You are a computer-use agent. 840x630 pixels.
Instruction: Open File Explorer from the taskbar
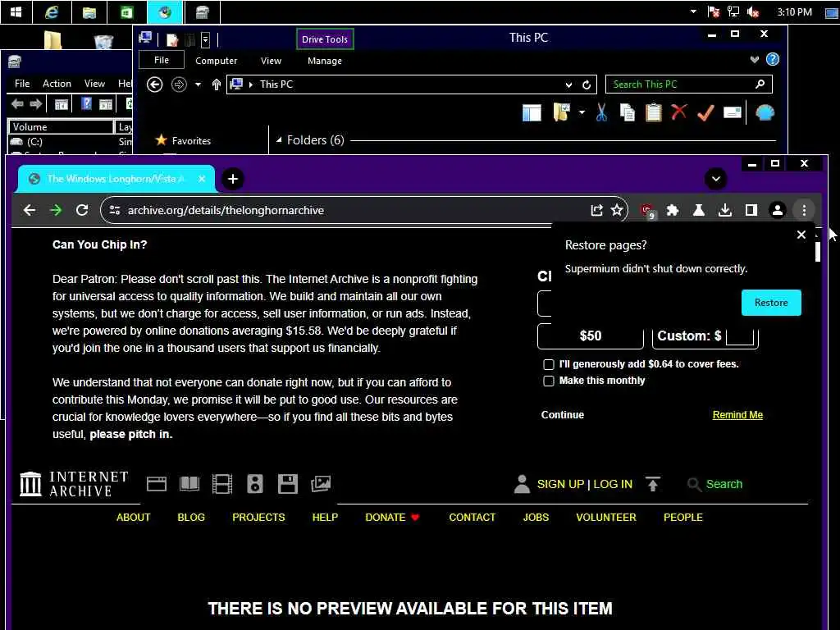coord(89,11)
